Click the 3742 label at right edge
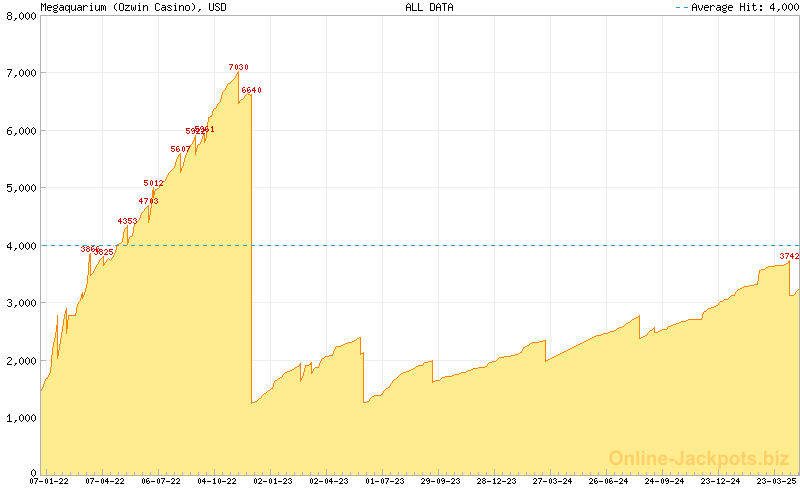The height and width of the screenshot is (490, 800). (789, 257)
